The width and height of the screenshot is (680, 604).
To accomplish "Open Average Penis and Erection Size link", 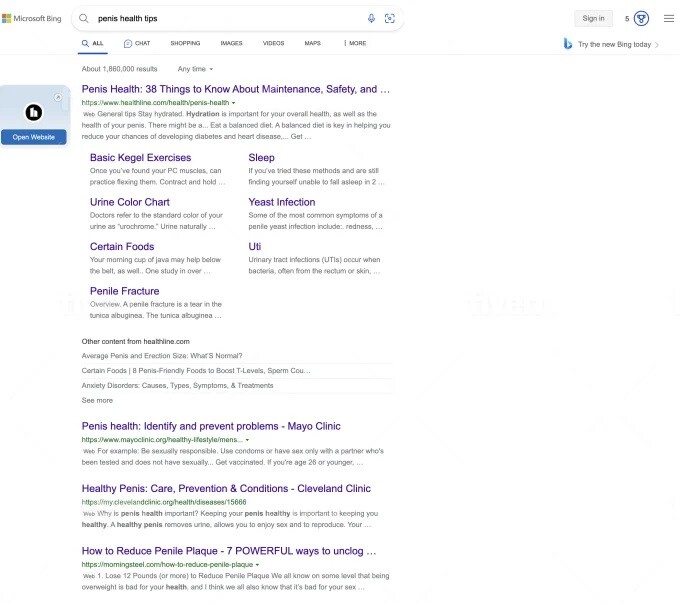I will [162, 356].
